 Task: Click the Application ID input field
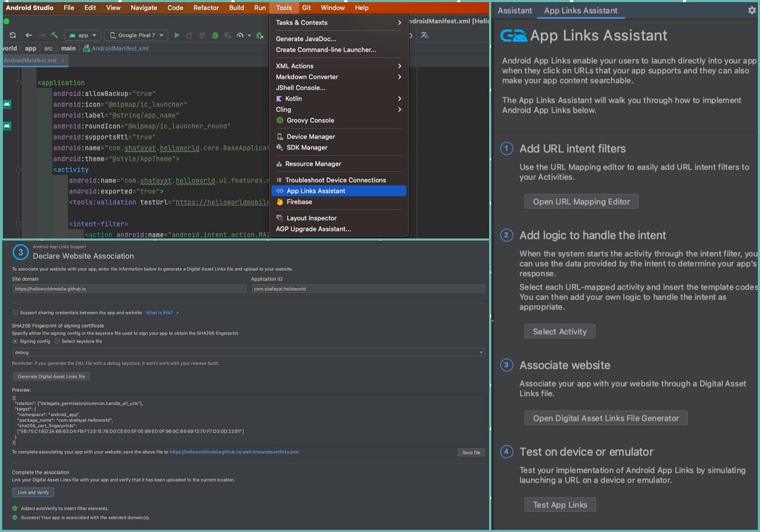(368, 289)
